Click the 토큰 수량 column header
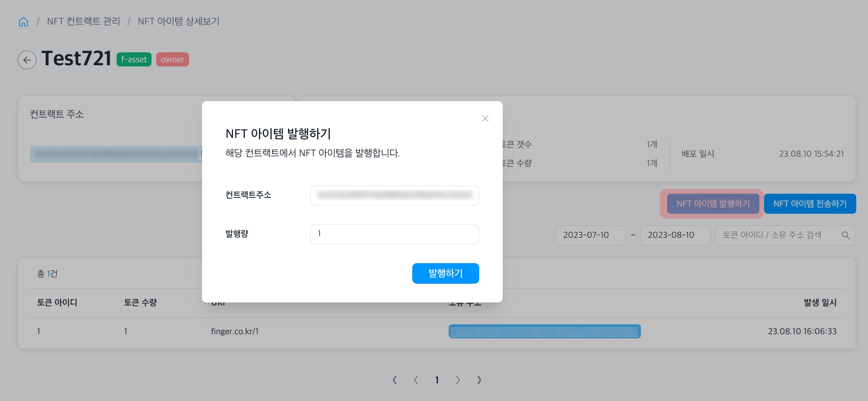This screenshot has height=401, width=868. click(x=140, y=303)
